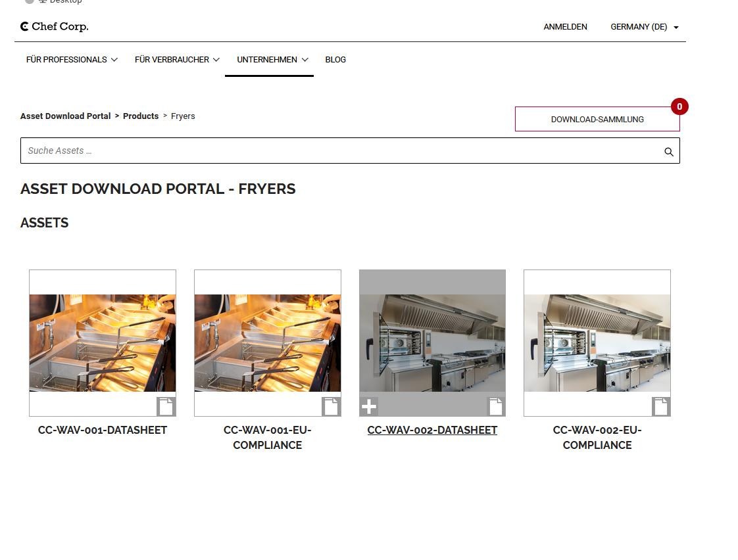This screenshot has width=738, height=560.
Task: Click the Chef Corp. logo icon
Action: (24, 26)
